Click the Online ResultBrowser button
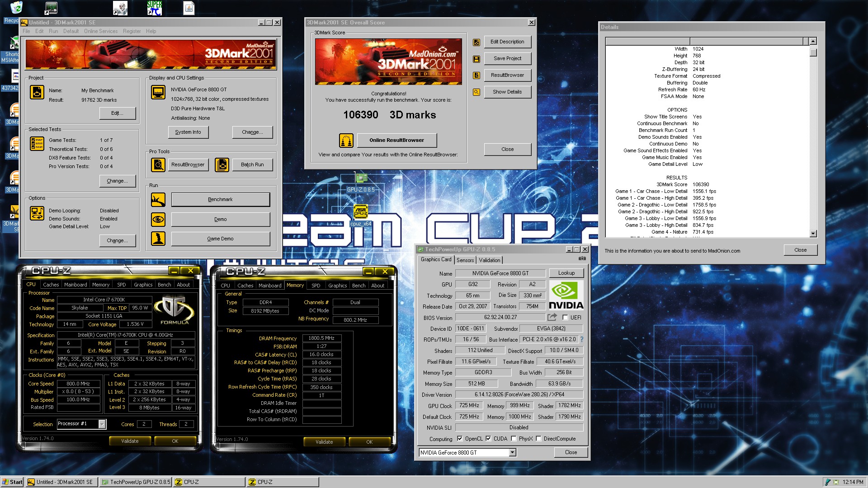868x488 pixels. [x=397, y=141]
